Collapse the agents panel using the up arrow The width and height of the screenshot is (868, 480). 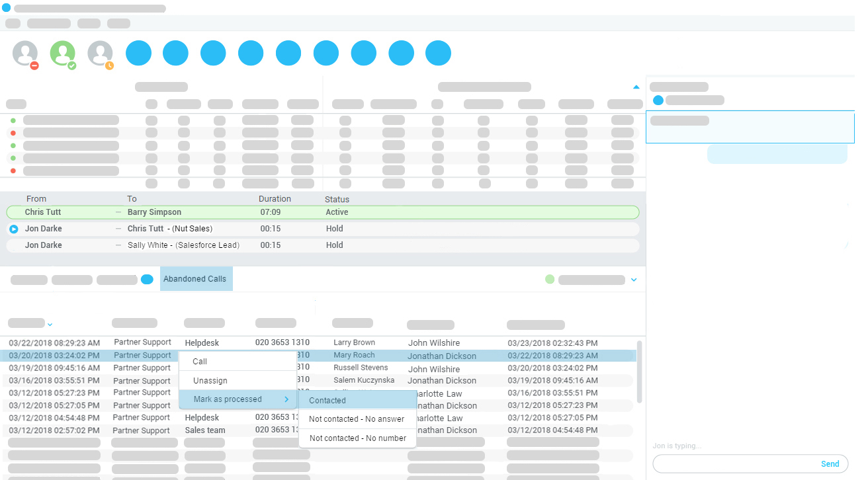click(636, 87)
